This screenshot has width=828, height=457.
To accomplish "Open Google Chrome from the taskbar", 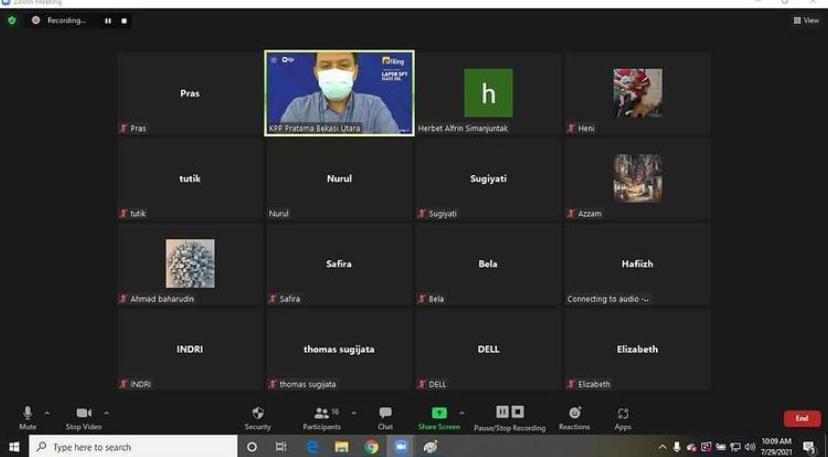I will pos(371,447).
